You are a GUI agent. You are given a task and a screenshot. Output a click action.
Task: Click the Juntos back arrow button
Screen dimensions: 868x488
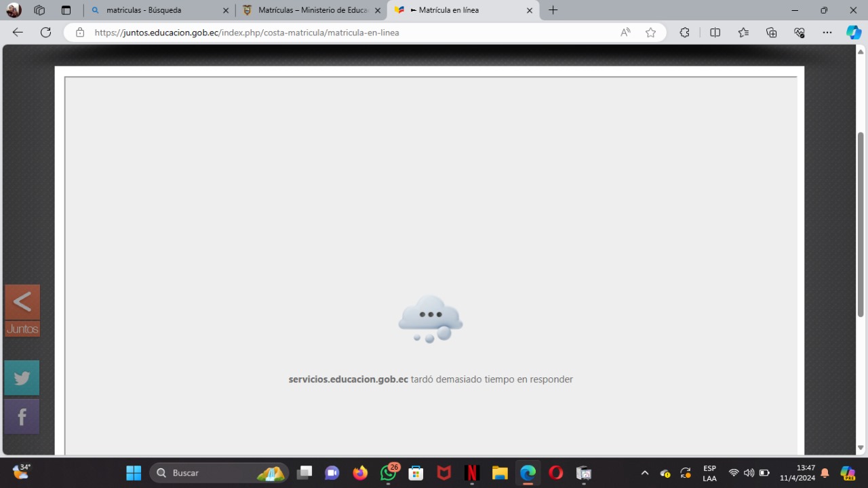click(22, 303)
